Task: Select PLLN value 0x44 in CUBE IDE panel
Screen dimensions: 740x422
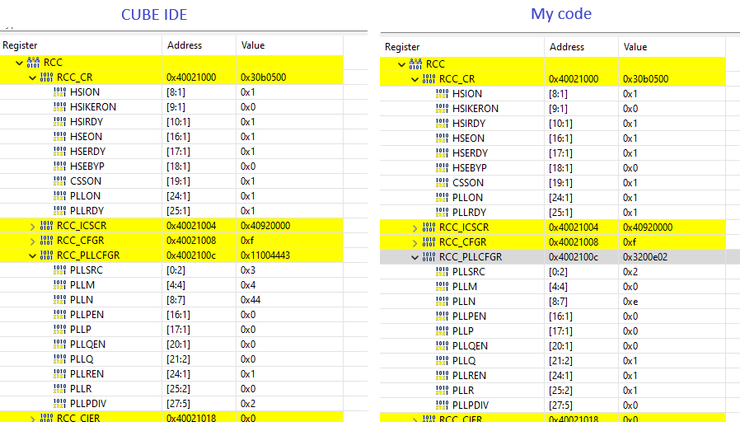Action: click(x=251, y=300)
